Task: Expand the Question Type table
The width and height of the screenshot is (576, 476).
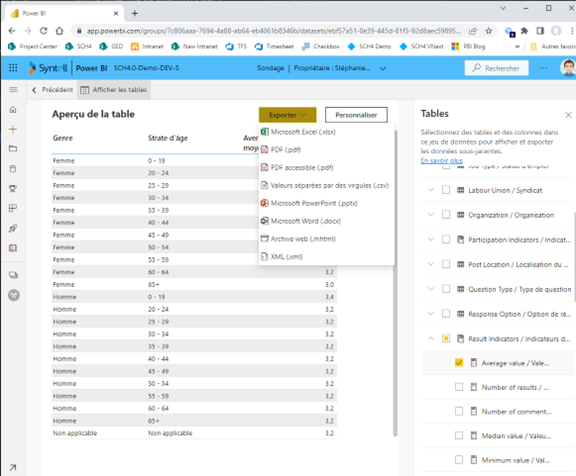Action: [x=431, y=289]
